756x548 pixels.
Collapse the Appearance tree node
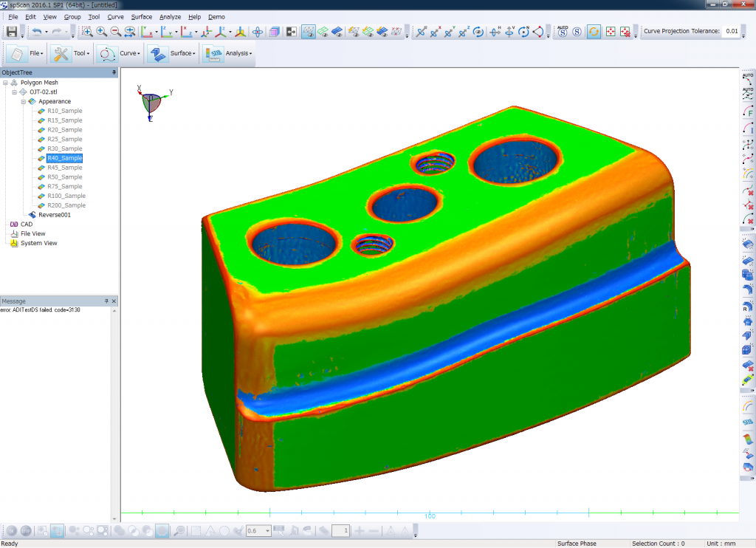tap(23, 102)
